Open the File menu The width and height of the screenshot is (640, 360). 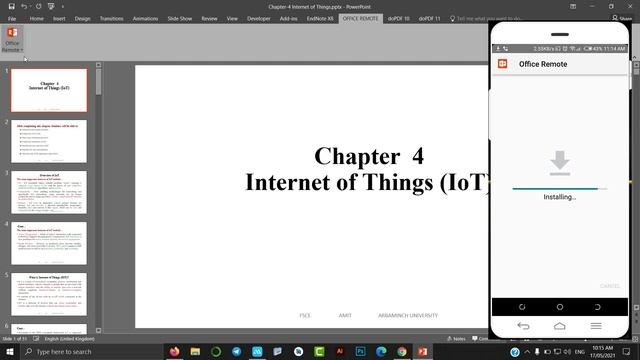(12, 19)
